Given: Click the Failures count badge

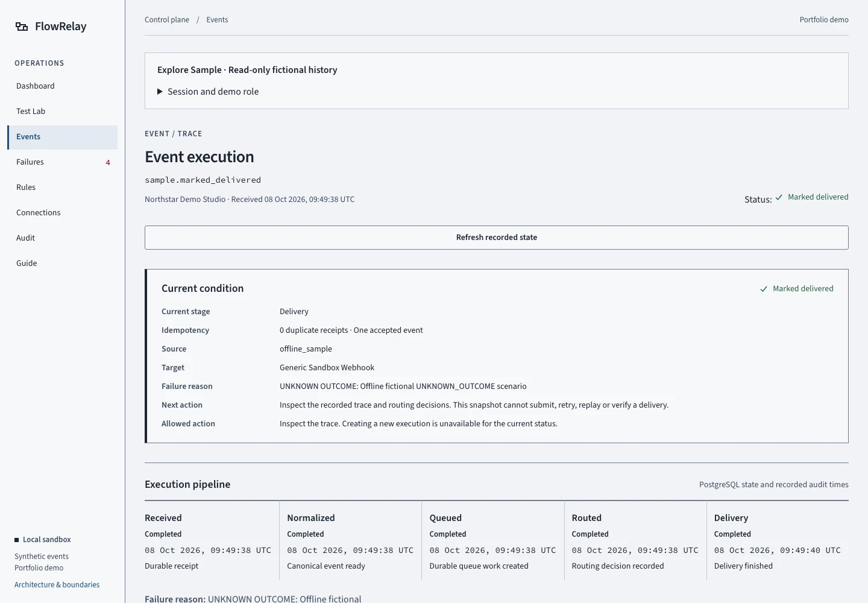Looking at the screenshot, I should pos(108,162).
